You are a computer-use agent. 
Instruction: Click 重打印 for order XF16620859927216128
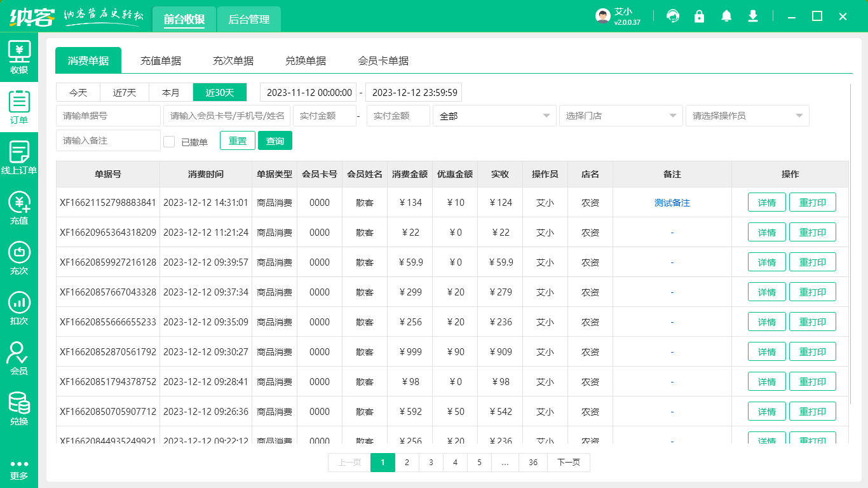813,262
